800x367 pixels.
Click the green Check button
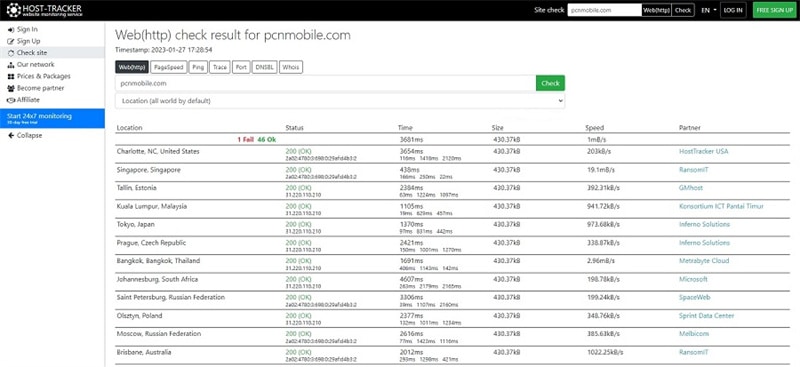[x=550, y=84]
